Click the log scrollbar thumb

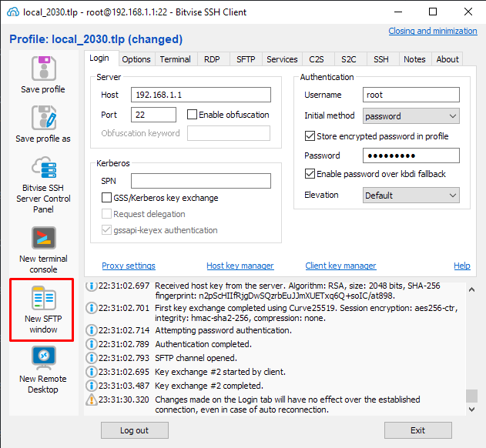coord(471,396)
